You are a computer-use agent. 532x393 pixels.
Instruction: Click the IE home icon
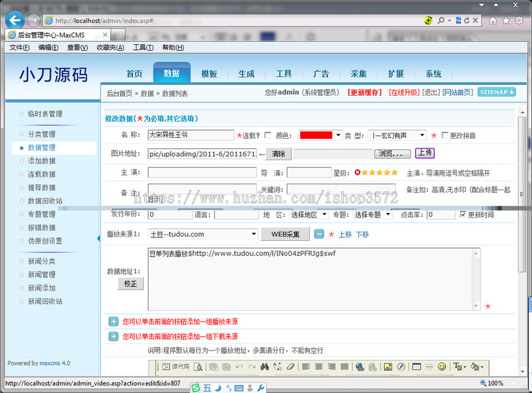pos(492,21)
